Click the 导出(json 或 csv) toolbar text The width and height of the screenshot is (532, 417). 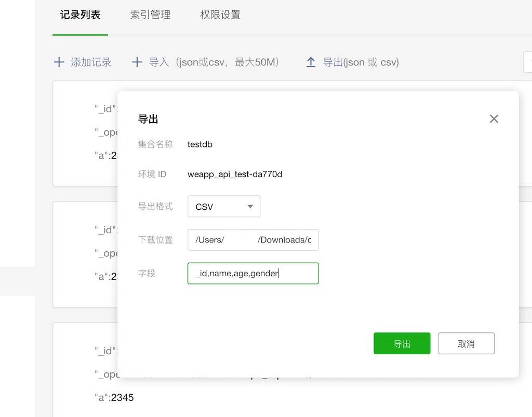coord(361,63)
